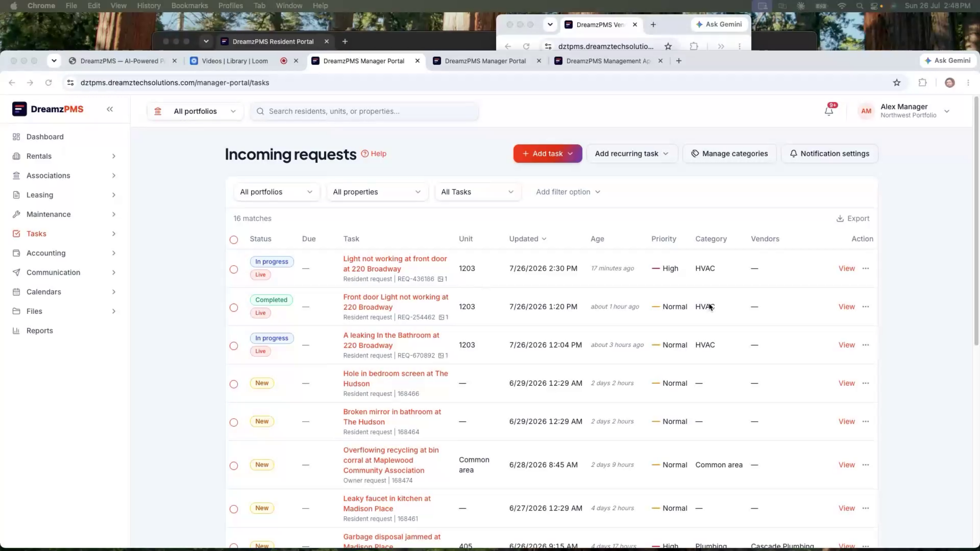Open the more actions menu for leaking Bathroom row
Viewport: 980px width, 551px height.
pos(866,345)
